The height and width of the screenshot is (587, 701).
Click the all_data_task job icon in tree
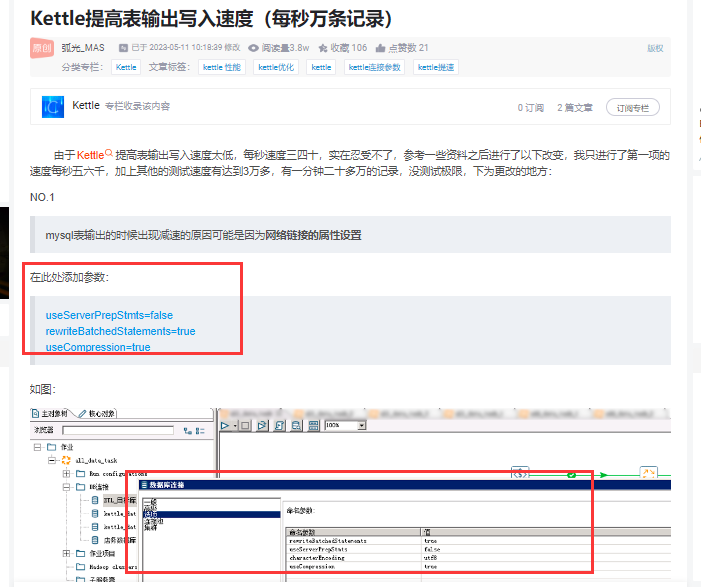coord(66,460)
